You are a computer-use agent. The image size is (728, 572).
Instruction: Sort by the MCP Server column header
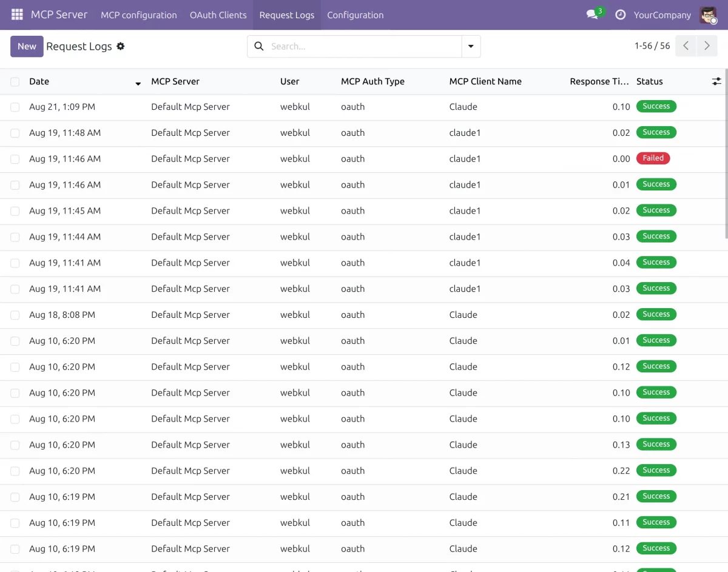pos(175,81)
